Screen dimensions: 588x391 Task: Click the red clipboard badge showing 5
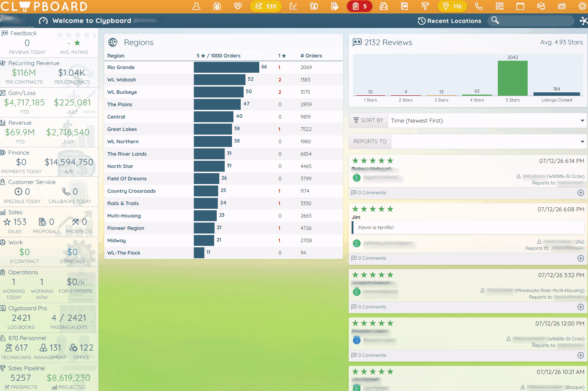pyautogui.click(x=359, y=6)
